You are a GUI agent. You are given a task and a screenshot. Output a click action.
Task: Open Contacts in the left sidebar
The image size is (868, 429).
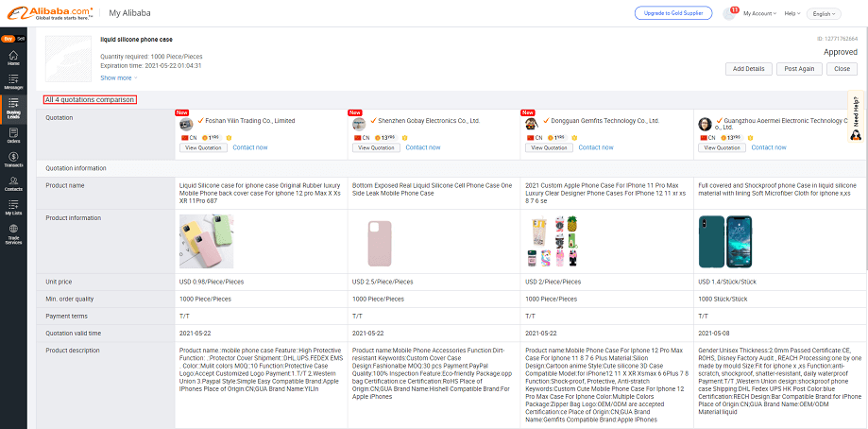point(13,183)
